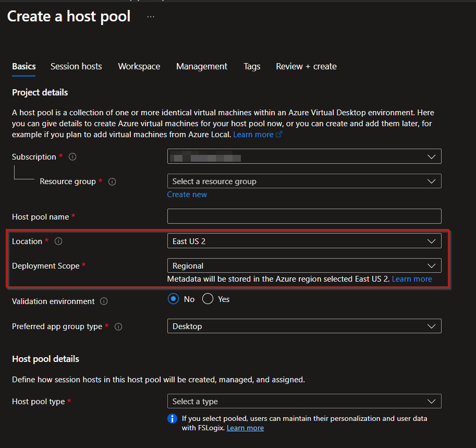Click the info icon beside Location label
Viewport: 476px width, 448px height.
tap(58, 241)
